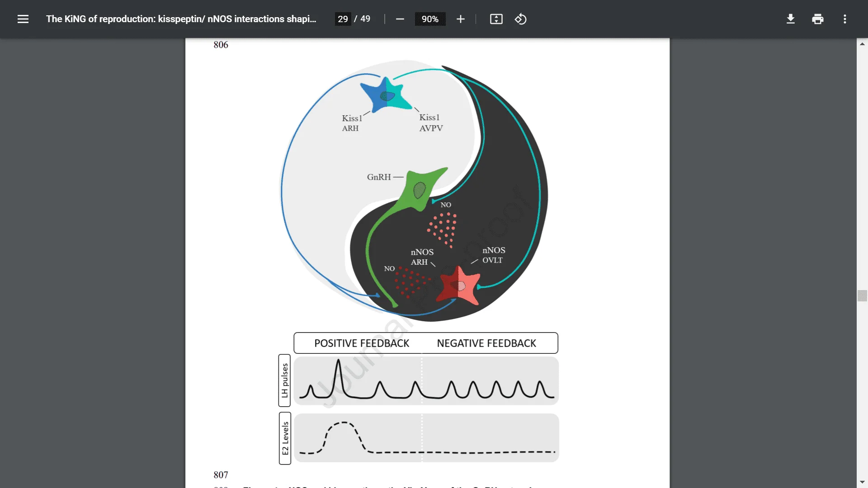Click the document title text
Image resolution: width=868 pixels, height=488 pixels.
pos(181,19)
